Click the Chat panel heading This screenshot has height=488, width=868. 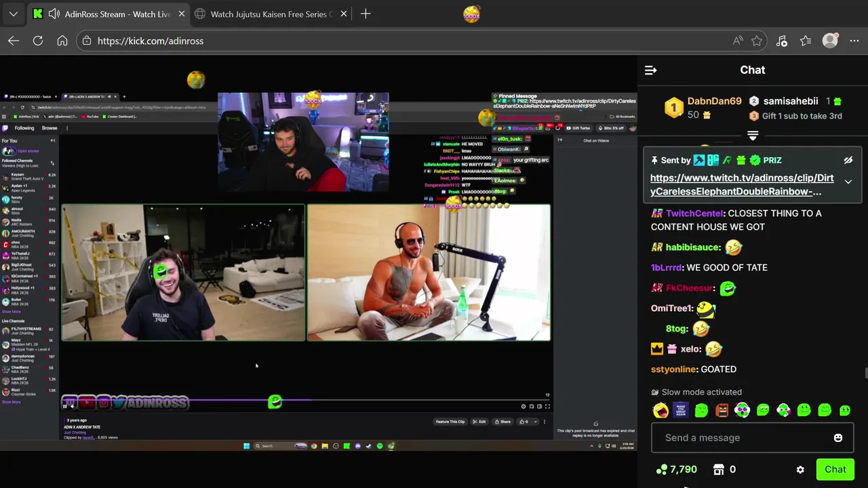[x=753, y=70]
